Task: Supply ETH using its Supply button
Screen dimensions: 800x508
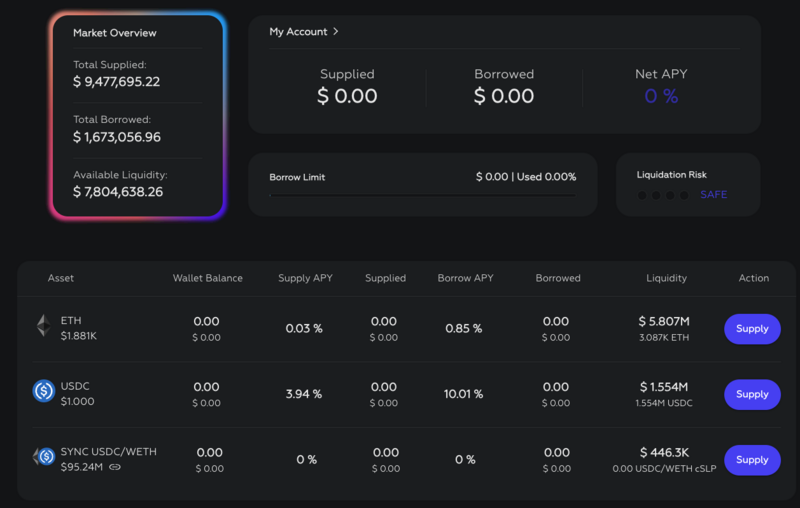Action: [x=752, y=329]
